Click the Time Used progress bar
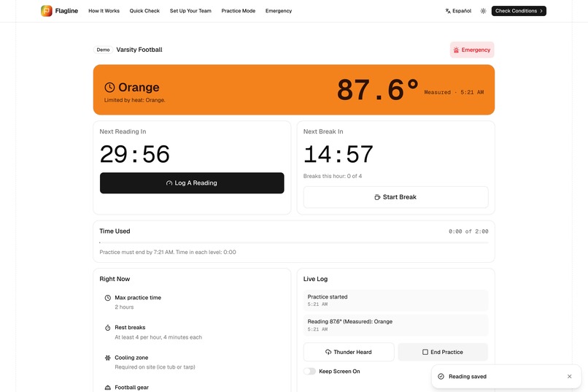This screenshot has width=588, height=392. point(294,242)
